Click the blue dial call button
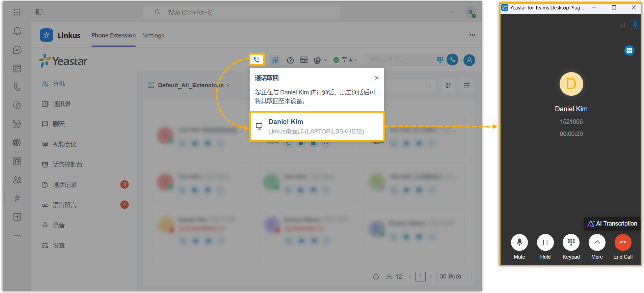The width and height of the screenshot is (644, 293). [452, 60]
